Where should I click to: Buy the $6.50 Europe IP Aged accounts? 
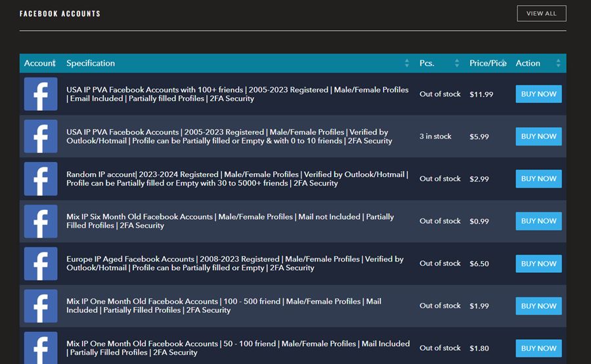point(538,264)
